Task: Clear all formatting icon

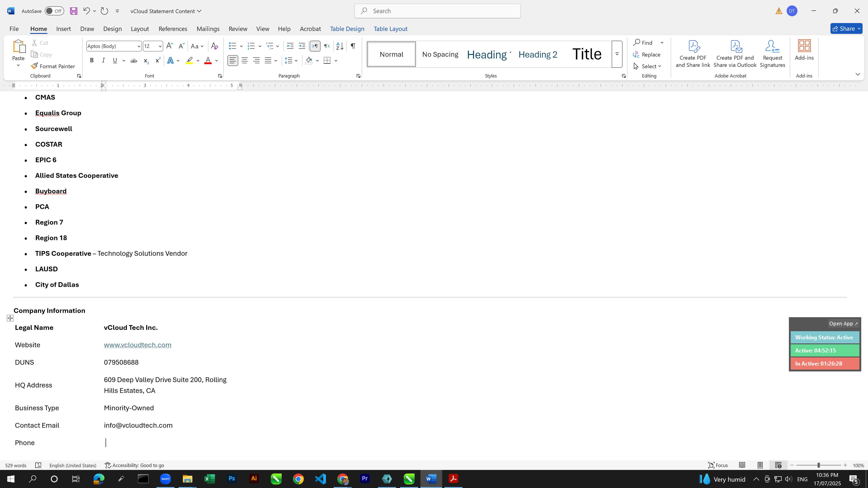Action: click(x=214, y=46)
